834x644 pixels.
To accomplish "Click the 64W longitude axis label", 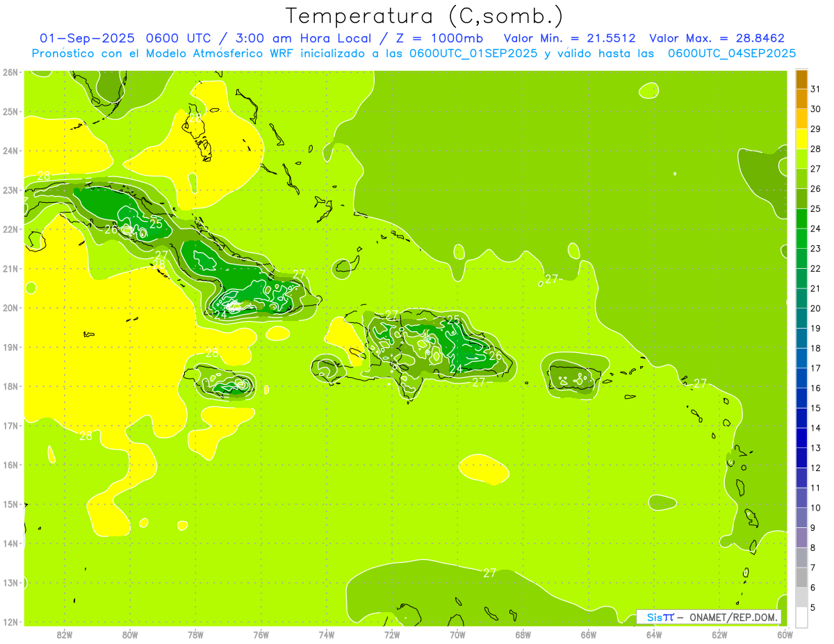I will pos(653,634).
